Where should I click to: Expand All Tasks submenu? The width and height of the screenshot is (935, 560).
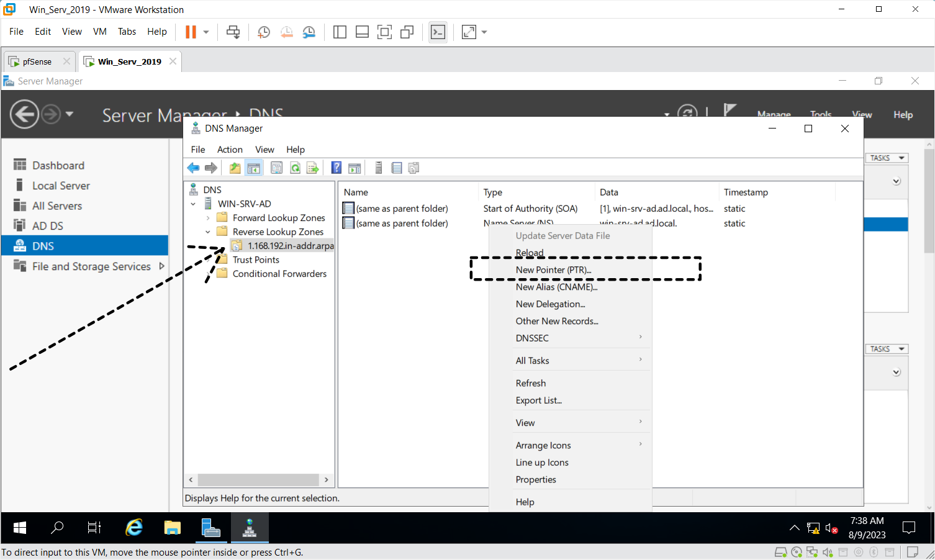[641, 359]
